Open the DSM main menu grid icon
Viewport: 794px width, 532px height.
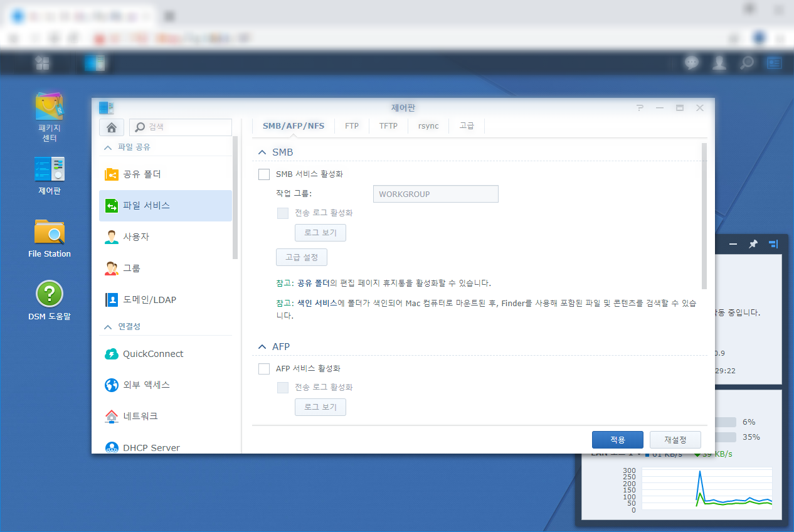pyautogui.click(x=42, y=63)
